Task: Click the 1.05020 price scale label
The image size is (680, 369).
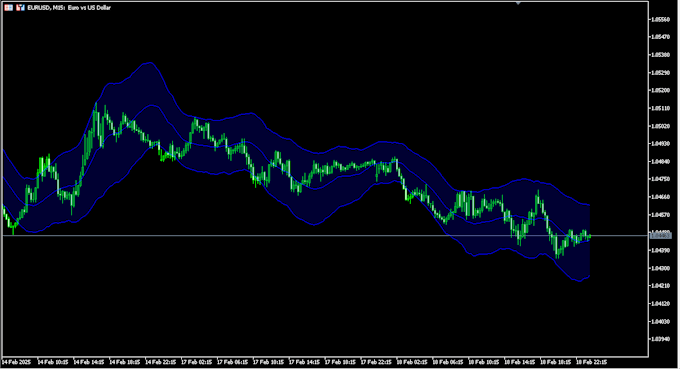Action: 661,126
